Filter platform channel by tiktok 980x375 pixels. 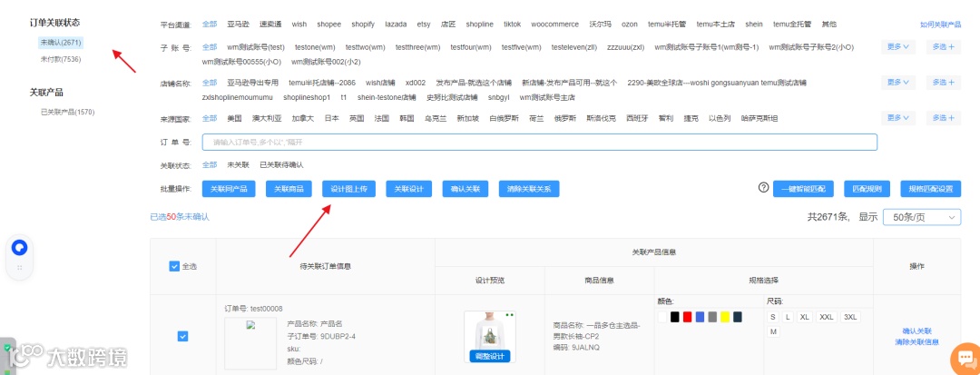click(x=512, y=25)
